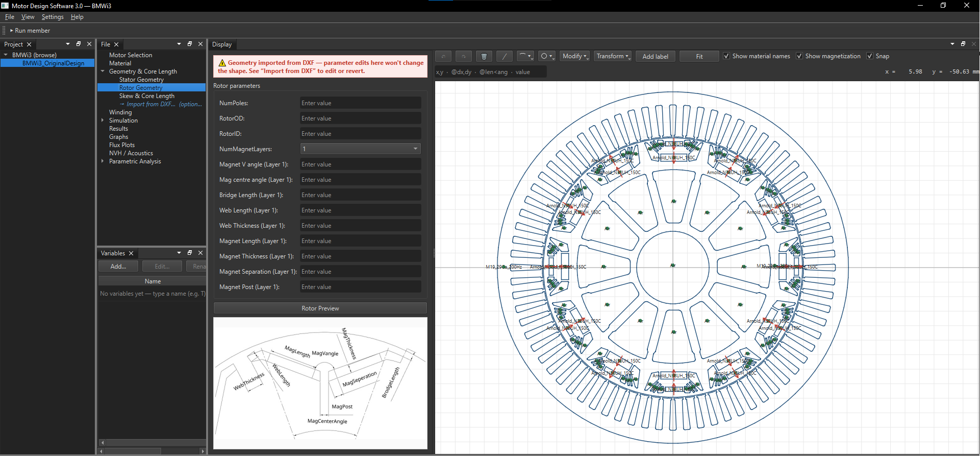Open the Project panel options dropdown arrow

point(68,44)
